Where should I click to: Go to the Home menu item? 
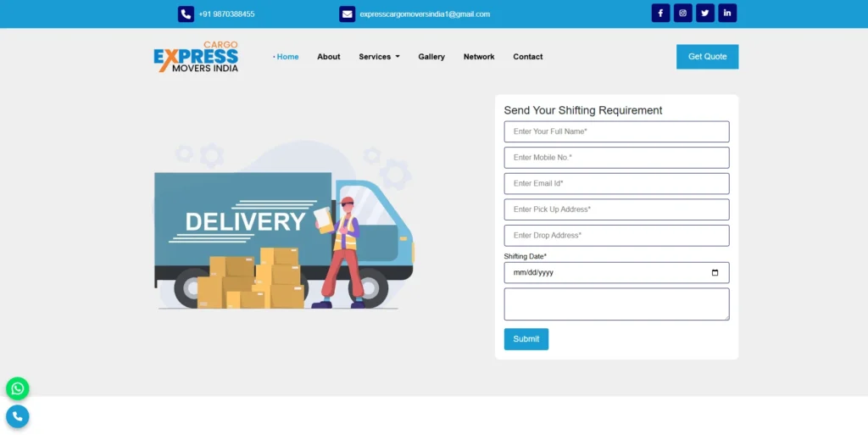287,57
